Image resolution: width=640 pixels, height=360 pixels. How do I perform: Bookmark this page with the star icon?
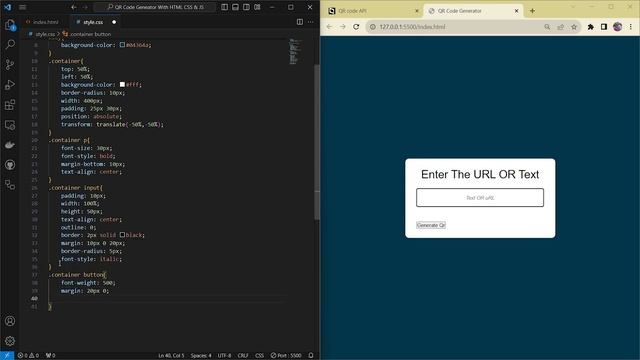[x=574, y=27]
